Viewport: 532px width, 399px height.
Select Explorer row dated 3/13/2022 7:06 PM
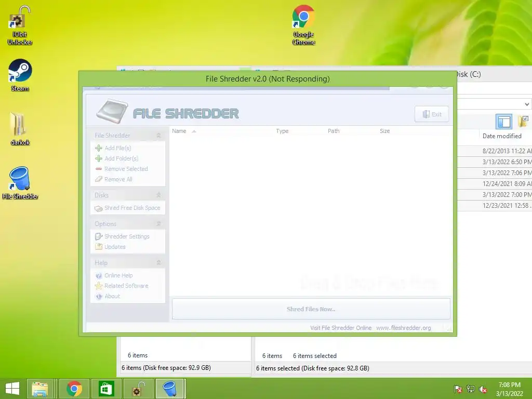coord(495,172)
